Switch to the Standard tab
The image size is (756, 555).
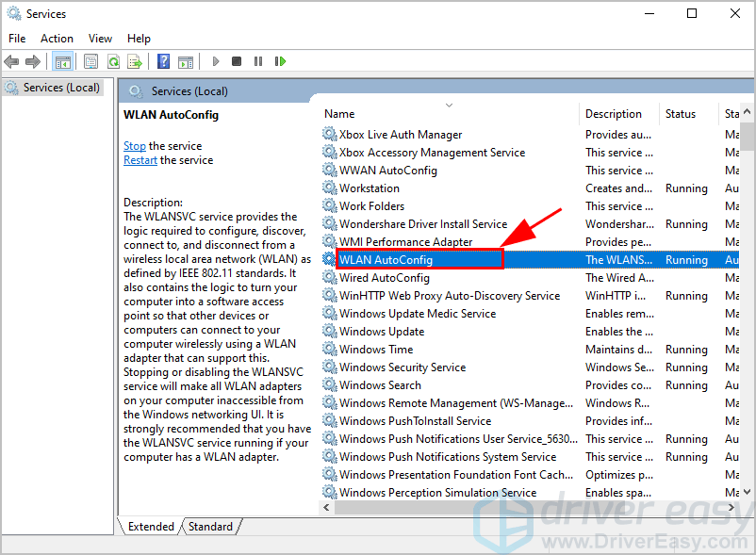click(x=210, y=527)
